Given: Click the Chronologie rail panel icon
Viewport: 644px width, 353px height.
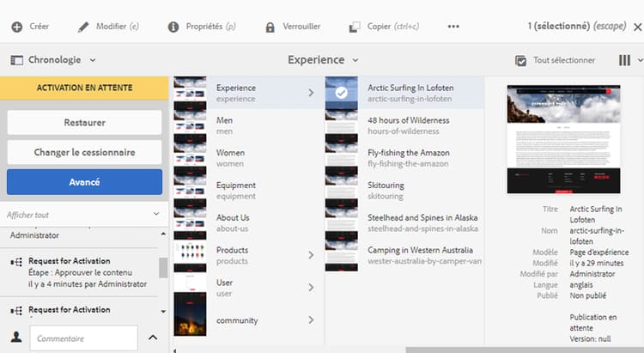Looking at the screenshot, I should pos(17,60).
